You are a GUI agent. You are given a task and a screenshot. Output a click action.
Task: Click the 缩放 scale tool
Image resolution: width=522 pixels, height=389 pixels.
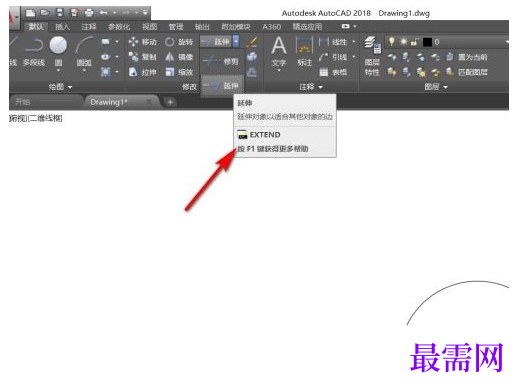click(179, 72)
